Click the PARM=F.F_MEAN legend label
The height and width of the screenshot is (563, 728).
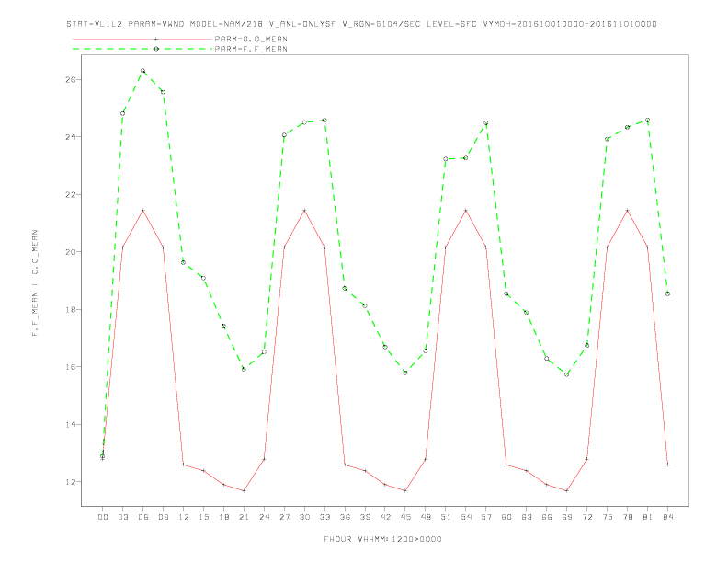[x=251, y=49]
